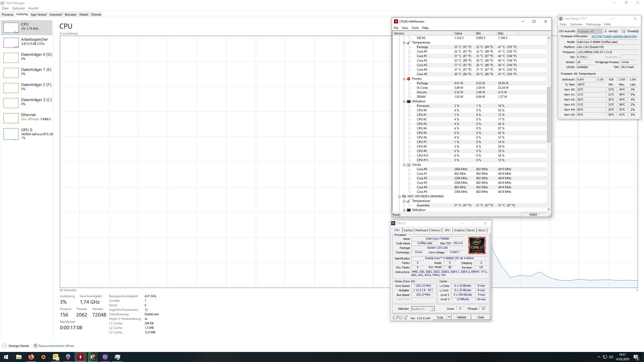
Task: Collapse the Clocks tree node
Action: (x=404, y=165)
